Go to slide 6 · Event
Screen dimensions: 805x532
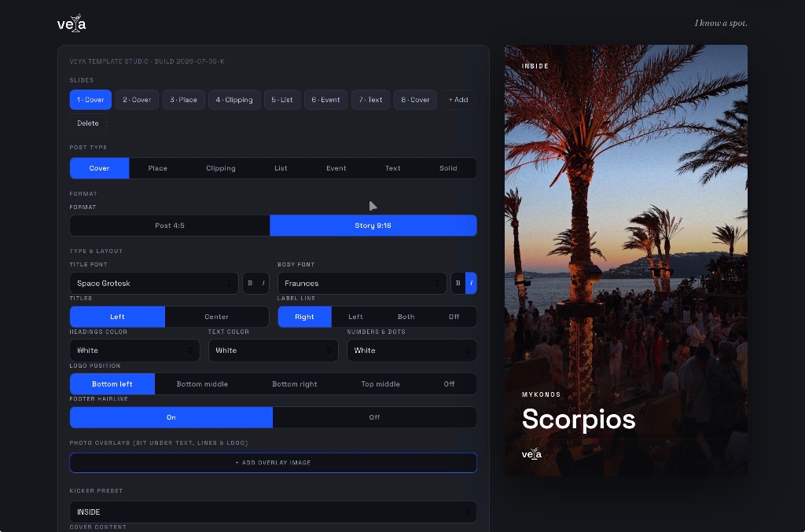click(x=325, y=100)
